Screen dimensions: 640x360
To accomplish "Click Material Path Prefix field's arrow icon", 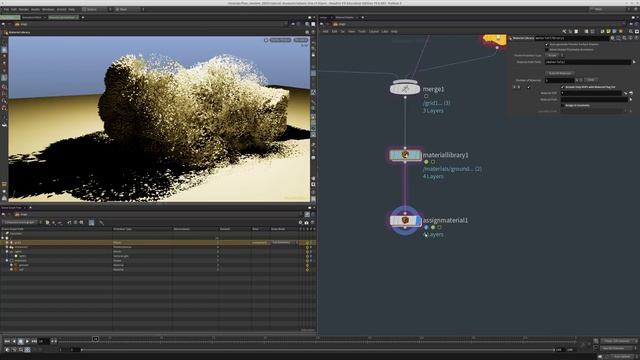I will pos(634,62).
